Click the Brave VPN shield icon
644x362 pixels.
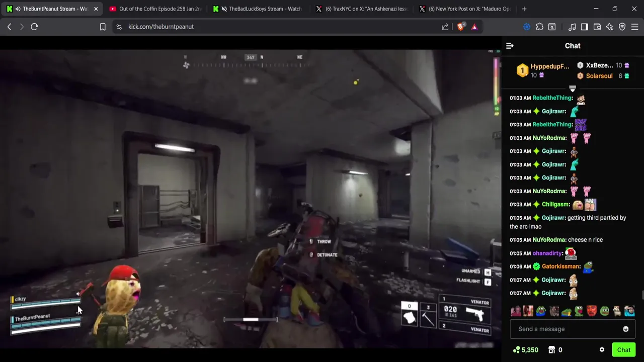(x=622, y=27)
